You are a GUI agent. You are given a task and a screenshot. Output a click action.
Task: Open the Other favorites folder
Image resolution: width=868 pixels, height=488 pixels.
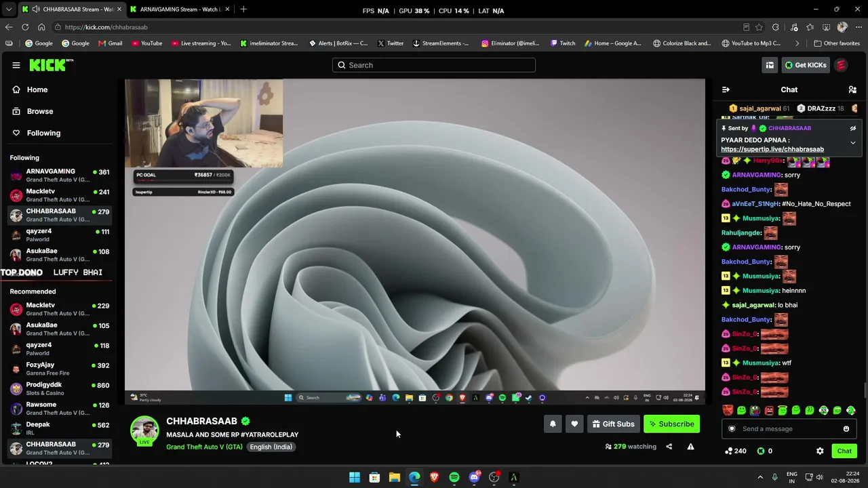pos(837,43)
